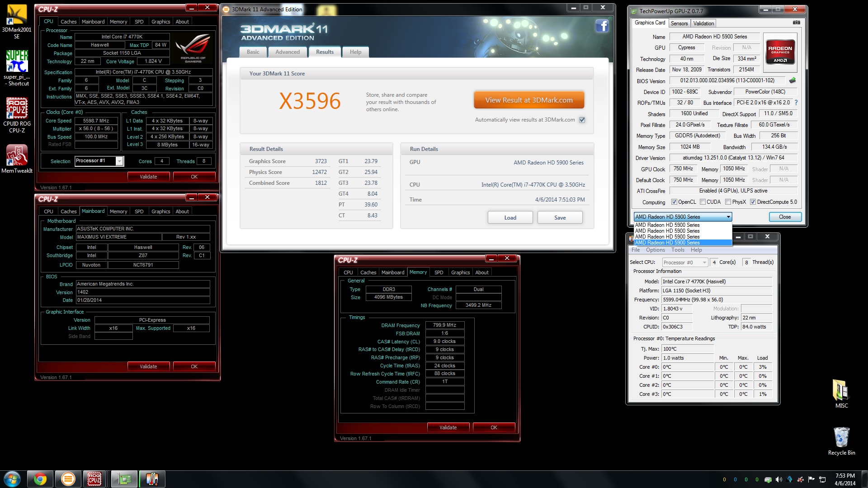Screen dimensions: 868x488
Task: Click the thermometer Real Temp taskbar icon
Action: 152,479
